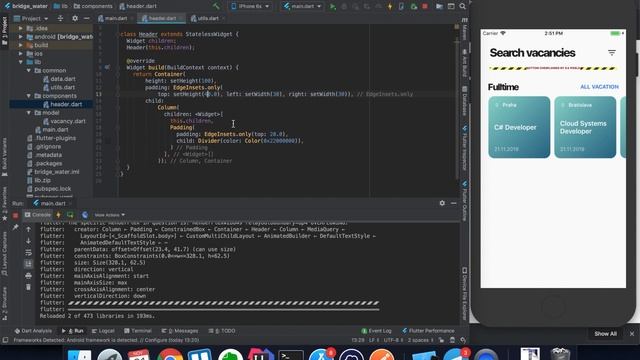
Task: Open the Project view dropdown
Action: [x=31, y=18]
